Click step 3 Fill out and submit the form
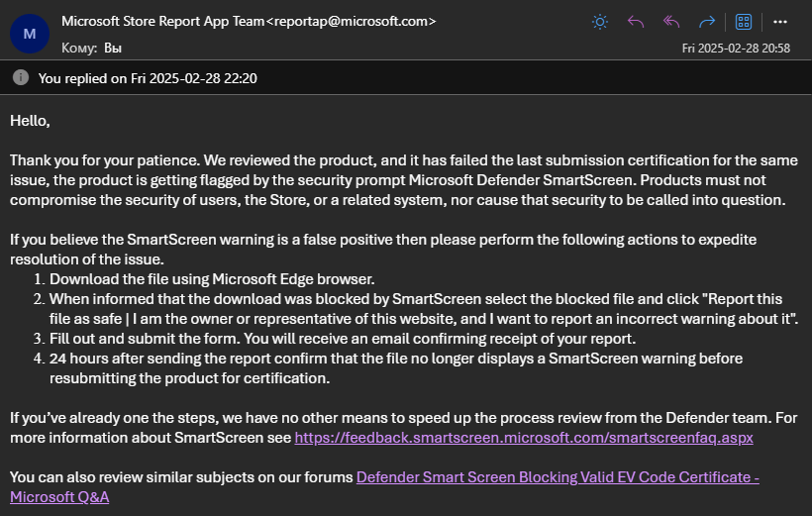This screenshot has width=812, height=516. [343, 339]
